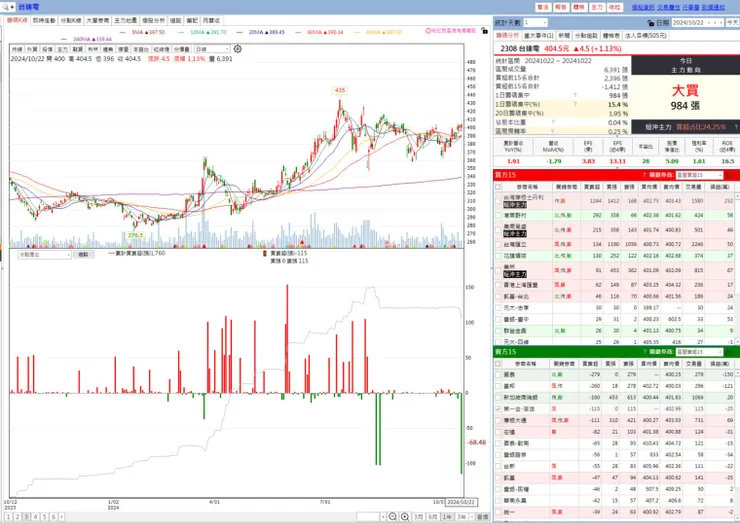
Task: Open the 法人目標(505元) tab
Action: click(645, 35)
